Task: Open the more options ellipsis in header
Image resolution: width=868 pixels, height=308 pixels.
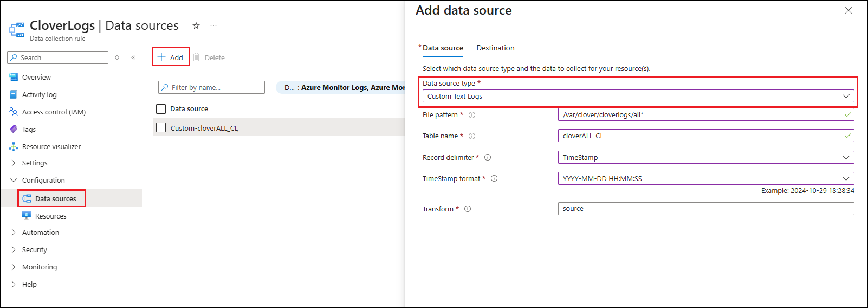Action: [x=213, y=25]
